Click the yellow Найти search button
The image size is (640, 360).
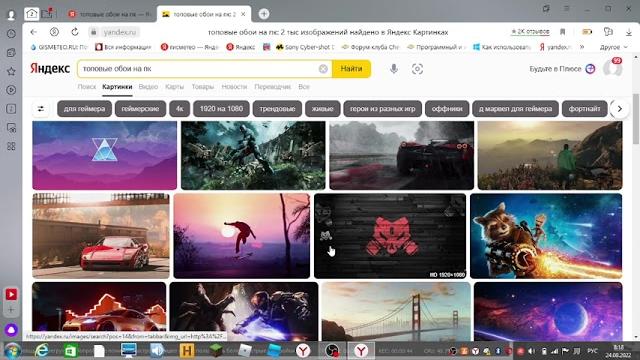tap(351, 69)
